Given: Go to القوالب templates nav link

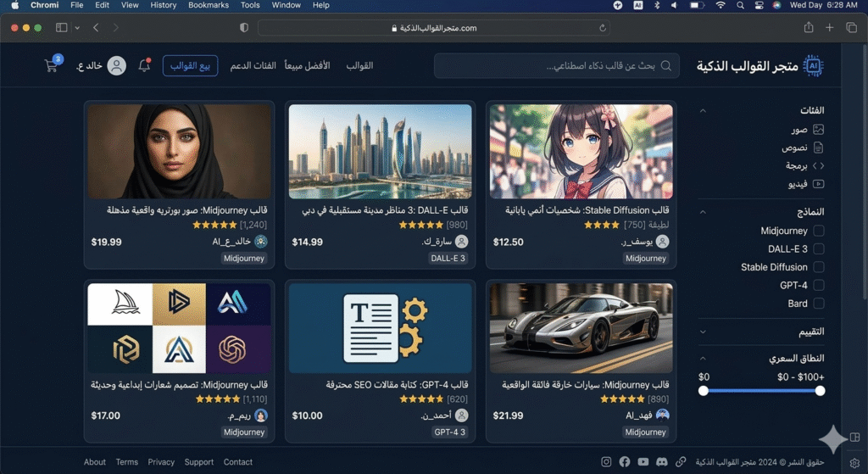Looking at the screenshot, I should (359, 66).
